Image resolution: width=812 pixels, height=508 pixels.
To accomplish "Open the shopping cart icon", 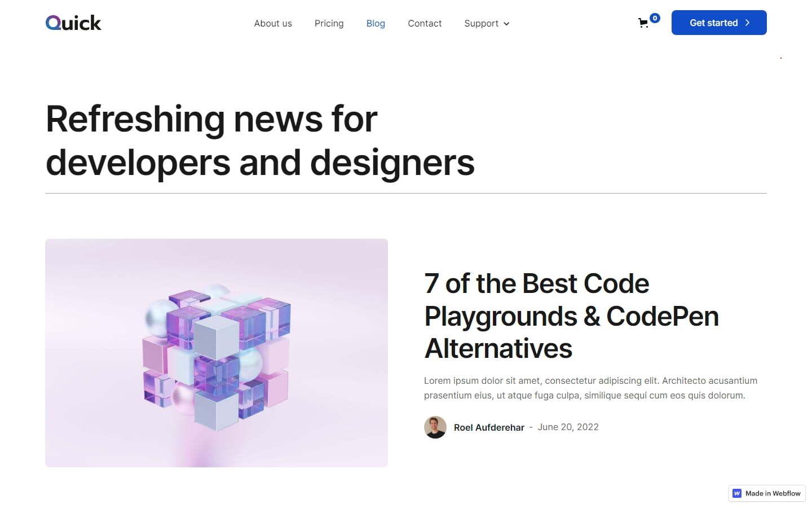I will pyautogui.click(x=643, y=23).
